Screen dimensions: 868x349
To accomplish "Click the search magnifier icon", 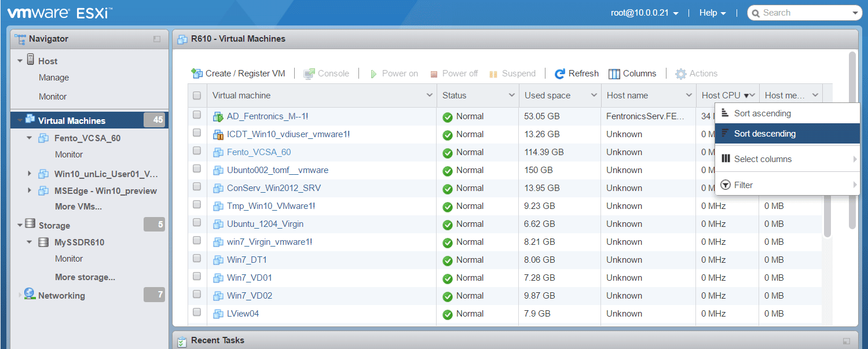I will (x=755, y=13).
